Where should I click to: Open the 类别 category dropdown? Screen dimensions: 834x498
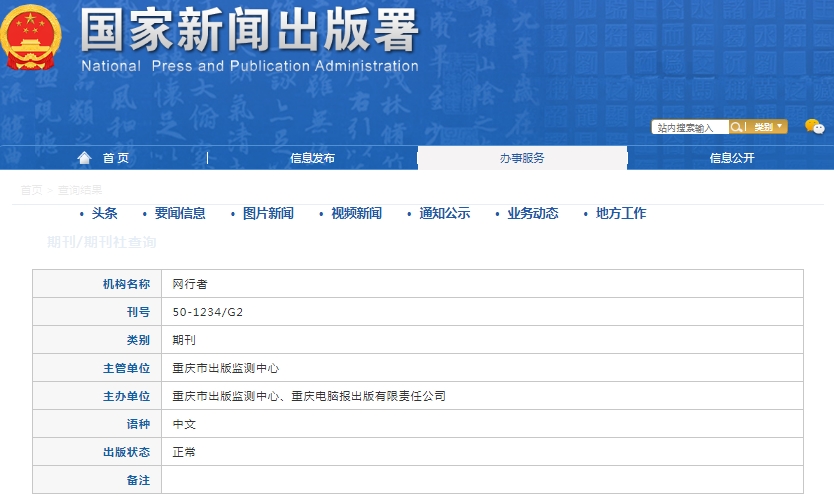point(768,127)
